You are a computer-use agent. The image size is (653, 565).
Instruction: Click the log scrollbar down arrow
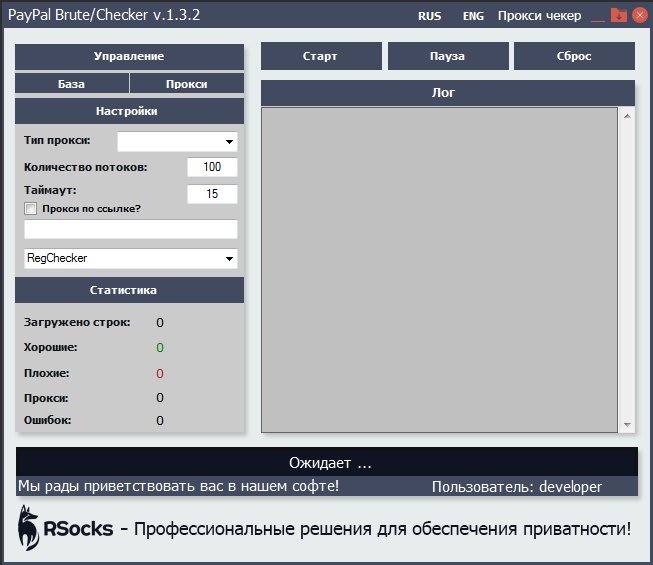tap(627, 425)
